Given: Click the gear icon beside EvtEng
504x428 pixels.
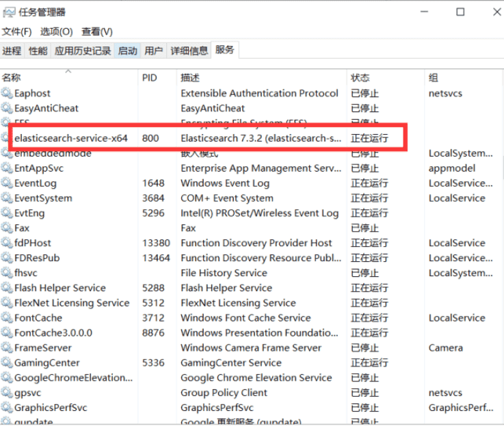Looking at the screenshot, I should pos(6,213).
